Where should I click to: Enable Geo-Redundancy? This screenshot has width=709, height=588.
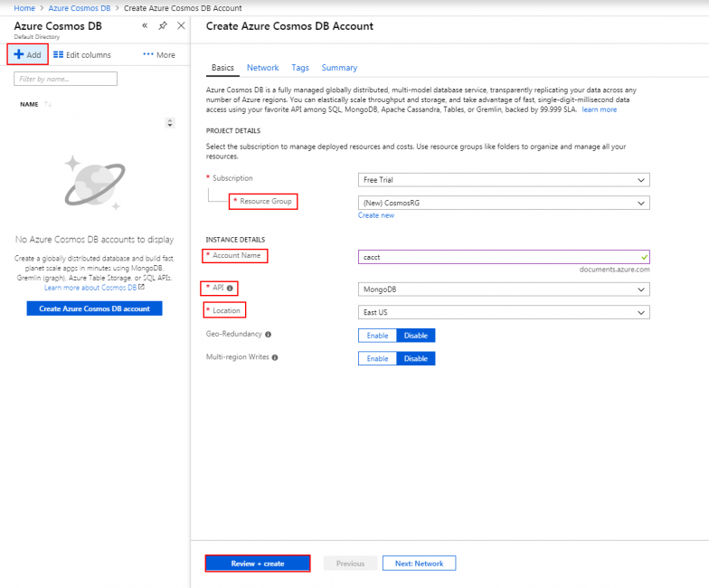pos(377,335)
